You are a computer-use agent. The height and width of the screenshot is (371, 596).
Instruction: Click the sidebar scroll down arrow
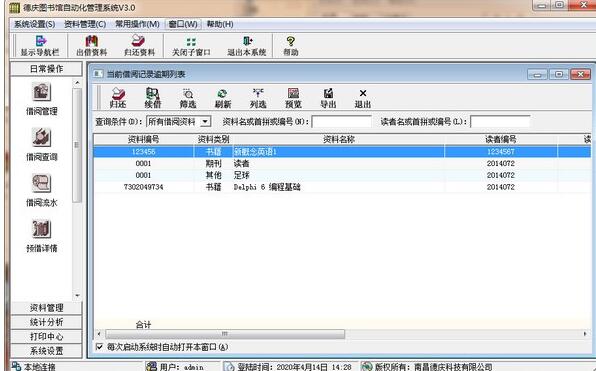coord(77,295)
